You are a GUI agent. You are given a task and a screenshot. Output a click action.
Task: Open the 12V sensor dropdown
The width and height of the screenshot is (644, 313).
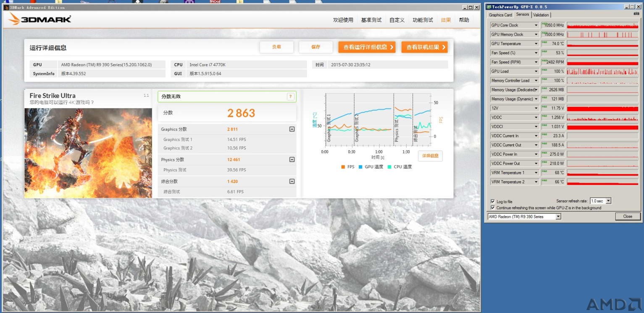536,108
